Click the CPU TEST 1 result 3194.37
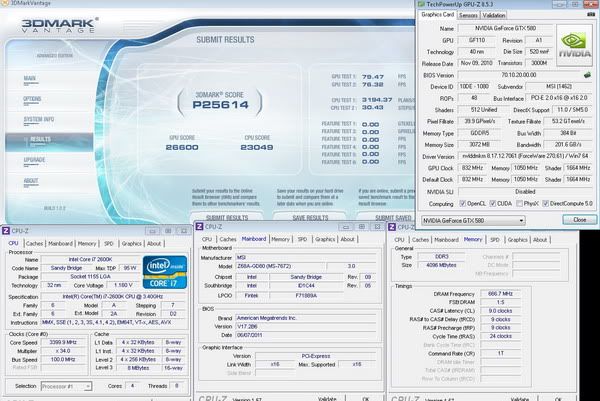 tap(377, 100)
